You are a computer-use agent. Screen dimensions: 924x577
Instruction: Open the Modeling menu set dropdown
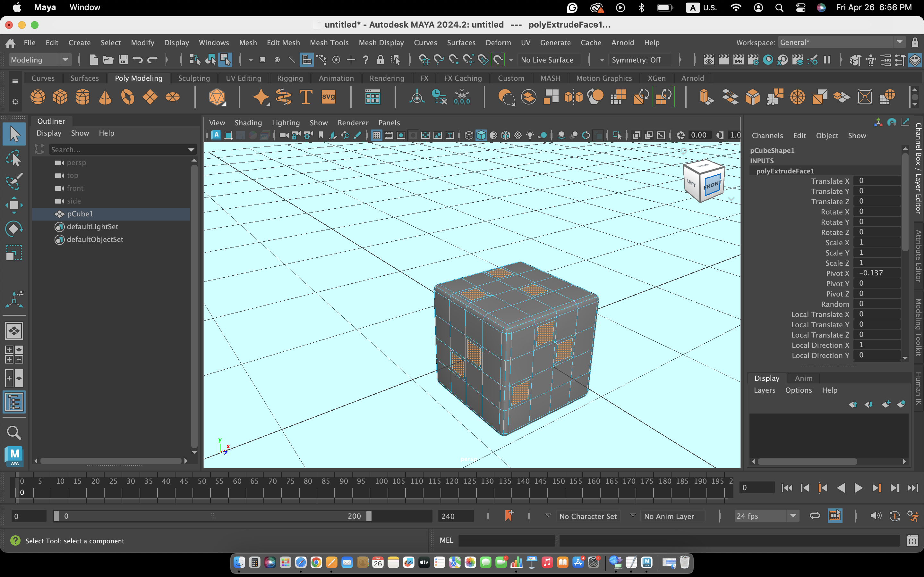pyautogui.click(x=40, y=60)
